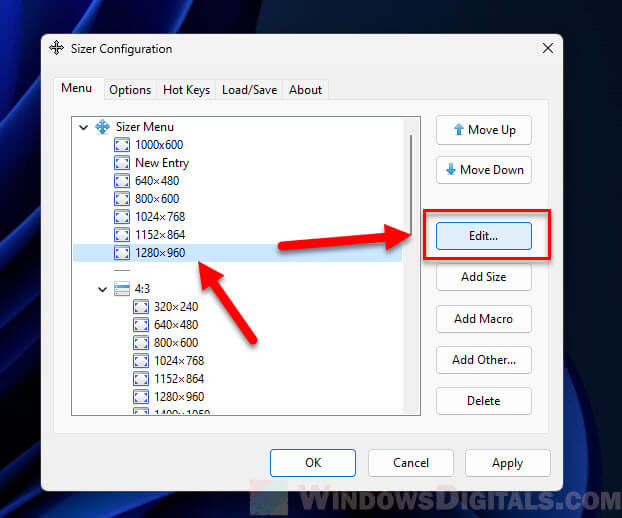Viewport: 622px width, 518px height.
Task: Click the Delete button
Action: click(x=484, y=401)
